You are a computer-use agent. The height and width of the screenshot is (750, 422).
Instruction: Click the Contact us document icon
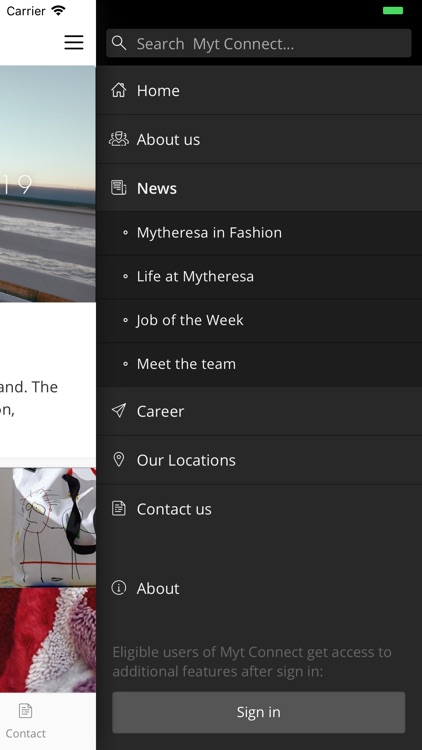click(x=119, y=508)
